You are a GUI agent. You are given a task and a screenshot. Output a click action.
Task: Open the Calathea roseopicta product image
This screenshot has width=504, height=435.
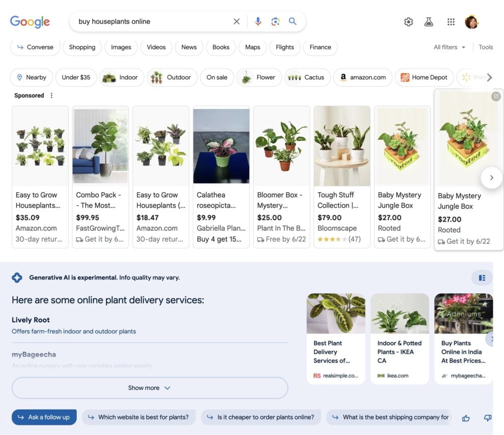(221, 146)
